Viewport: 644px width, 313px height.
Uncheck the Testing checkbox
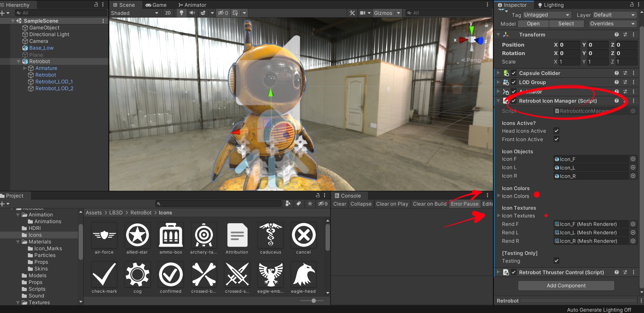(x=556, y=261)
